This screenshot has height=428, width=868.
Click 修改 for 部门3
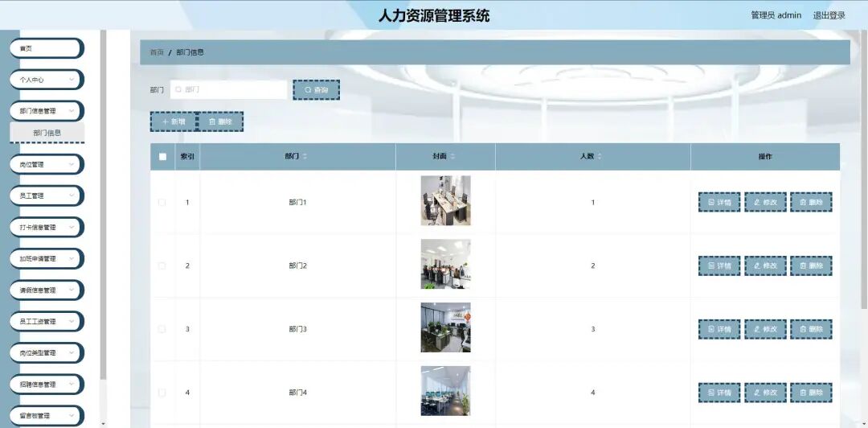(765, 329)
